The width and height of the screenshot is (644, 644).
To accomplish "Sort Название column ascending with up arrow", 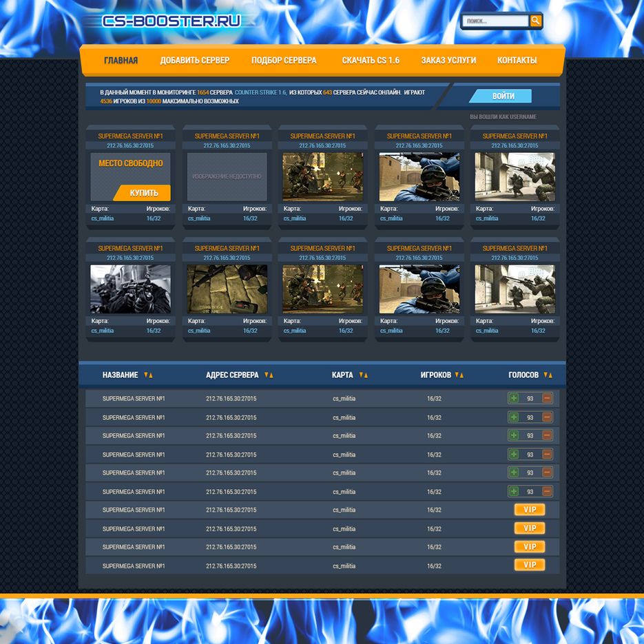I will (151, 375).
